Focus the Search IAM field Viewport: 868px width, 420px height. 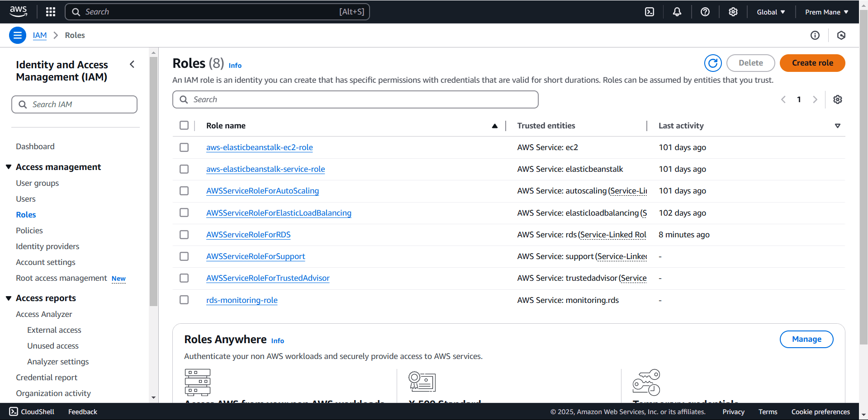tap(74, 104)
